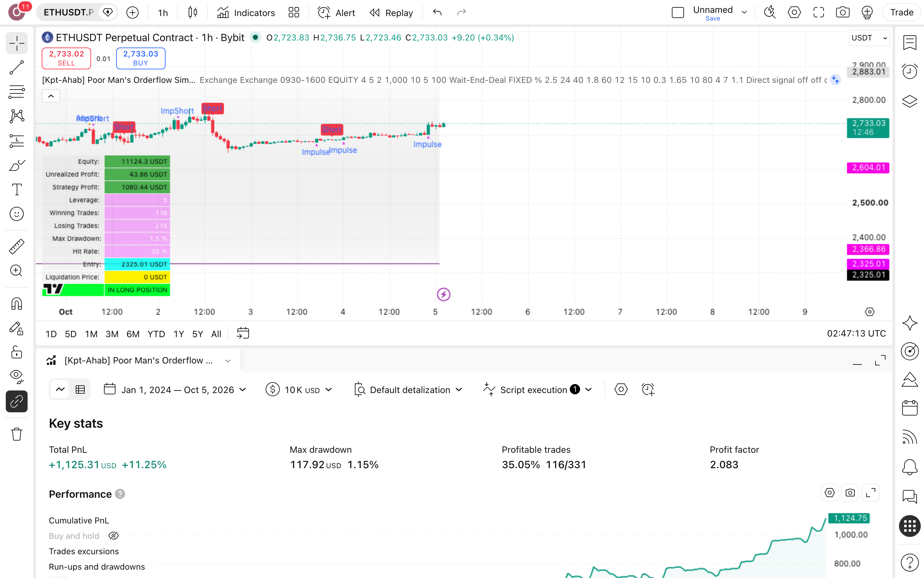Toggle lock all drawing tools

coord(16,352)
